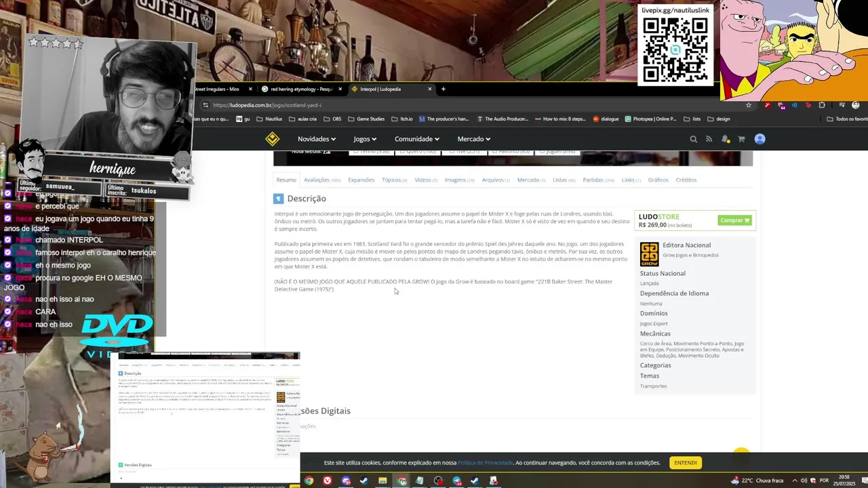This screenshot has height=488, width=868.
Task: Open the Grow publisher logo
Action: (649, 253)
